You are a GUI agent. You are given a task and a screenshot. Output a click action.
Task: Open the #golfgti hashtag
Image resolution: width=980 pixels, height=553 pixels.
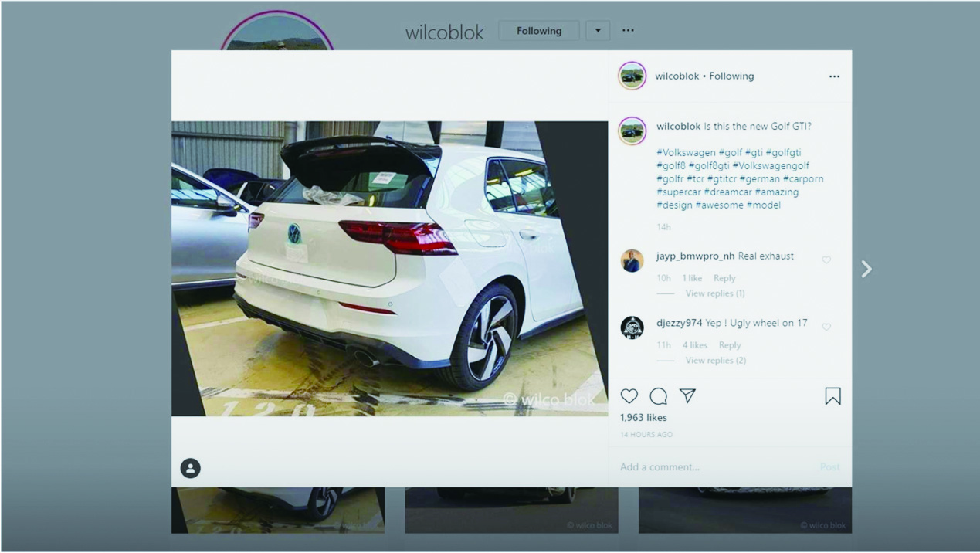[783, 153]
